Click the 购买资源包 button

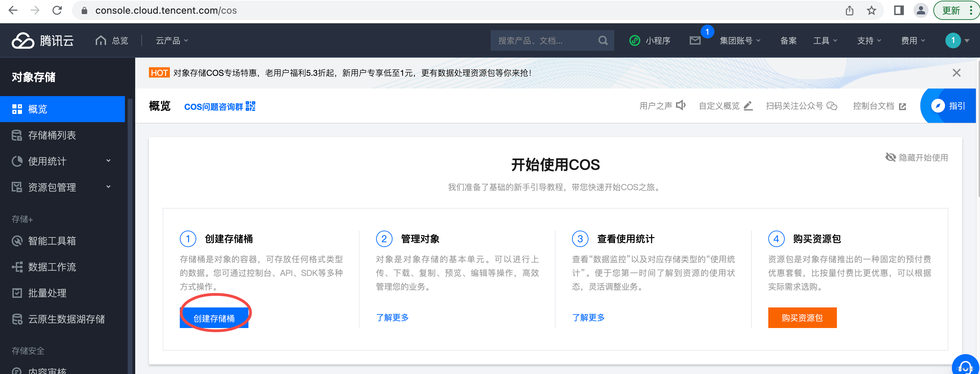click(x=802, y=318)
